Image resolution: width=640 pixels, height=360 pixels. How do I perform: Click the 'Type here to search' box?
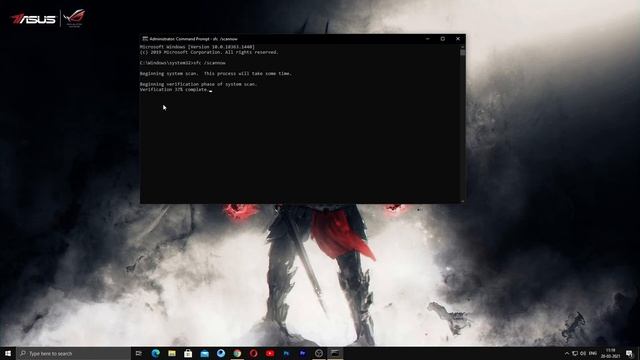click(x=73, y=353)
